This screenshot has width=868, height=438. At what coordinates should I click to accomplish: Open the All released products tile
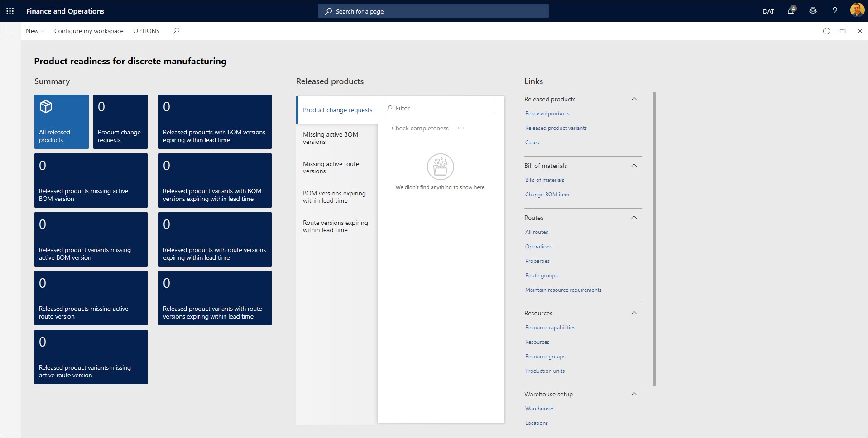coord(62,122)
